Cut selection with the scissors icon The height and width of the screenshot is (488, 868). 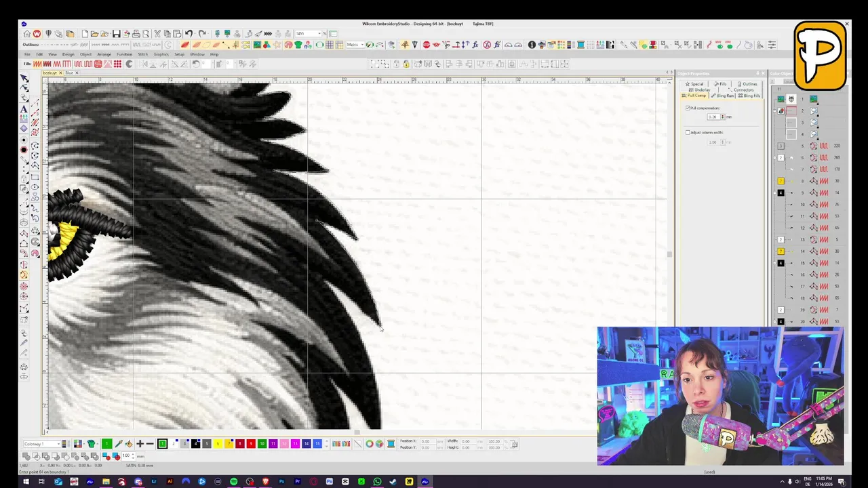coord(157,33)
